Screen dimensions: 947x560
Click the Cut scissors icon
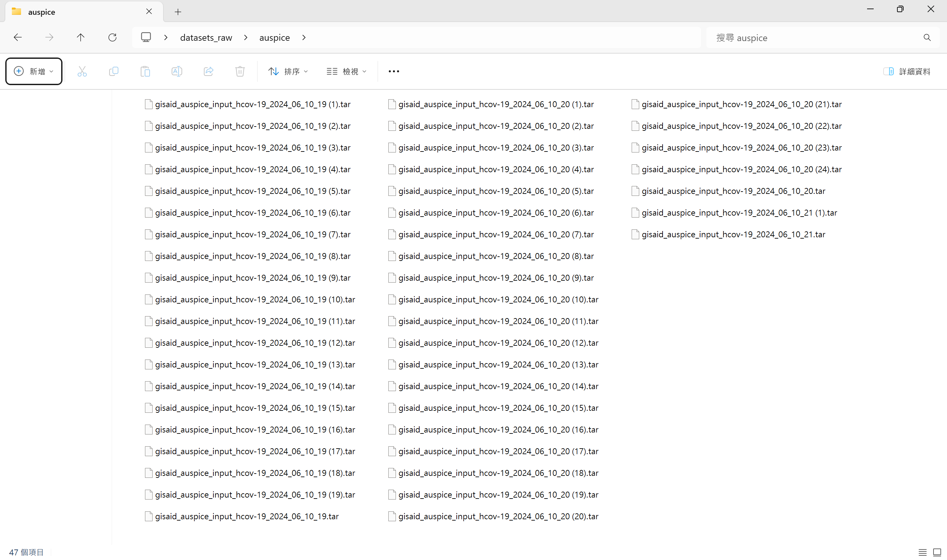pos(82,71)
